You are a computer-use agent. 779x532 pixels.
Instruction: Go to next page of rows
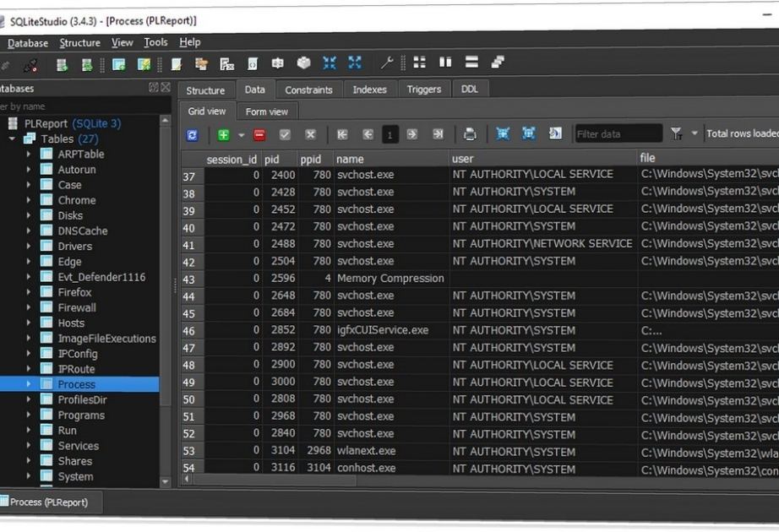[x=411, y=134]
